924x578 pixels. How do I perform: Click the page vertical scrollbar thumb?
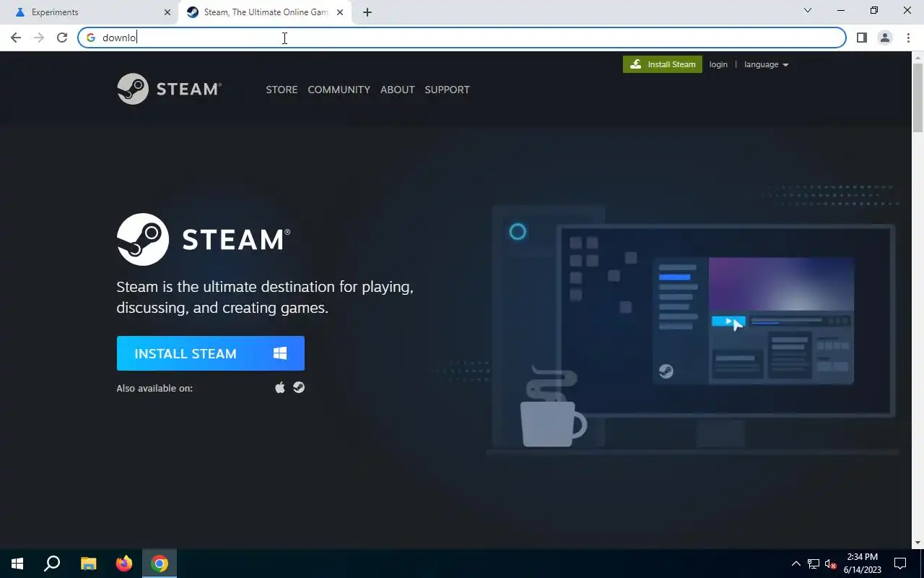[918, 98]
